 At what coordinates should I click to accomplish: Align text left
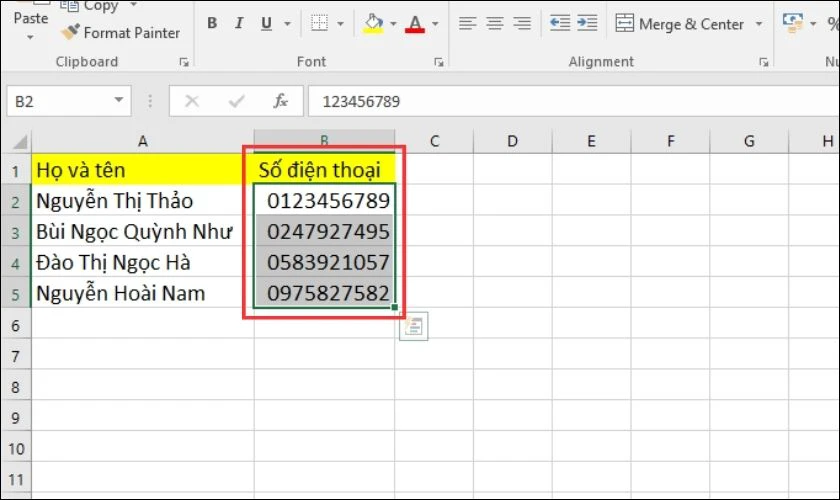tap(467, 23)
